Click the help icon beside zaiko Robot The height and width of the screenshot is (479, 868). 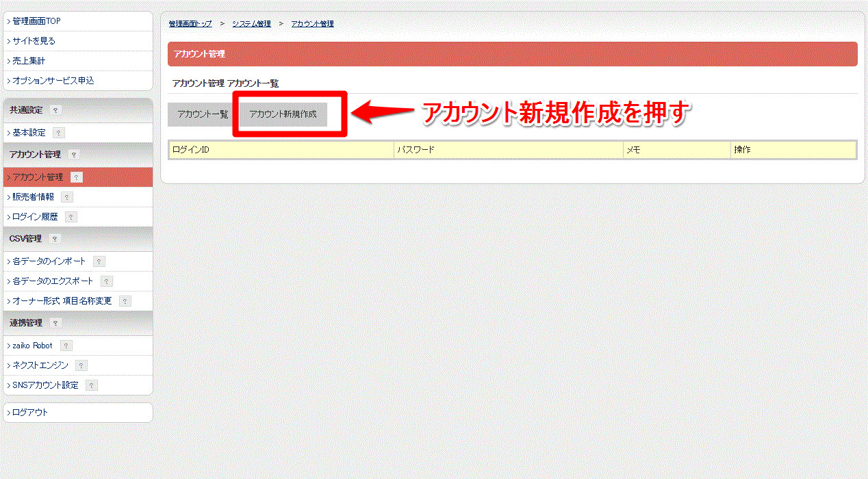click(x=66, y=346)
